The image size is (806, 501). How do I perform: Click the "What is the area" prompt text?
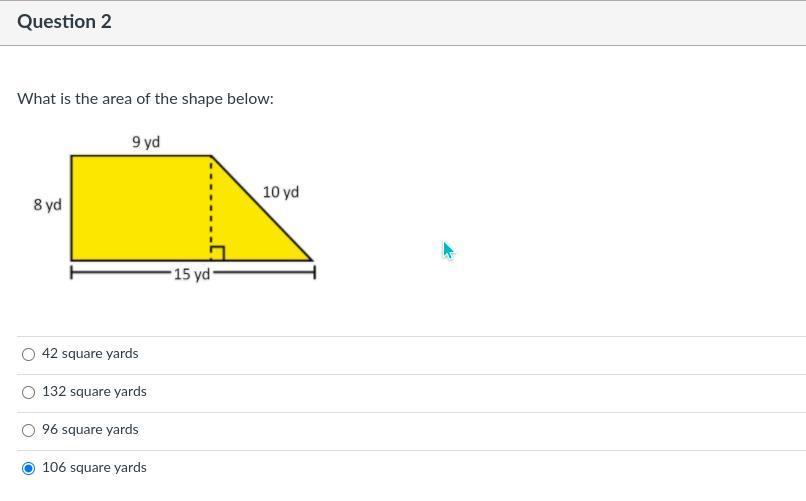coord(145,99)
